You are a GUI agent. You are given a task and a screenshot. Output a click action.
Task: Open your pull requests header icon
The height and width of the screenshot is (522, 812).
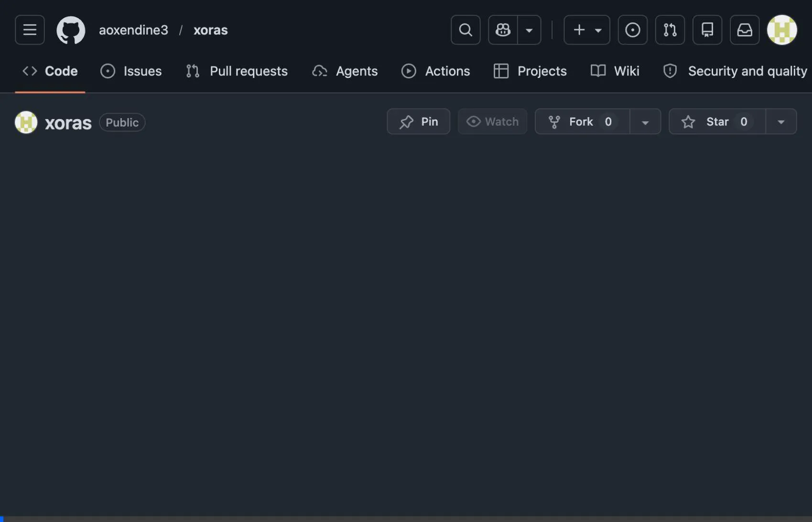point(670,30)
